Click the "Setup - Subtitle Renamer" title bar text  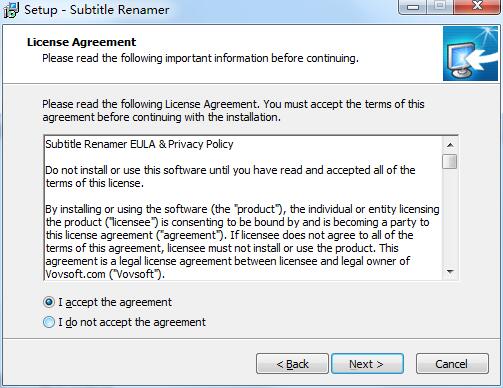coord(97,10)
